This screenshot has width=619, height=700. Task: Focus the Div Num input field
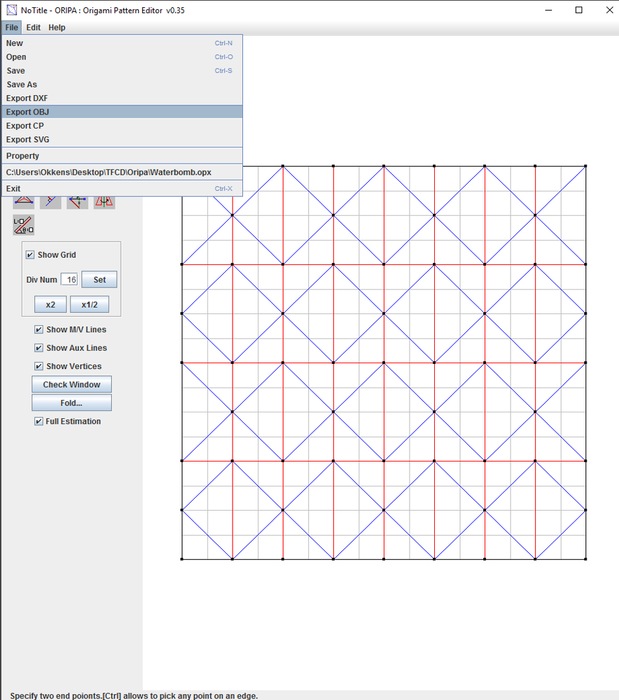(69, 280)
